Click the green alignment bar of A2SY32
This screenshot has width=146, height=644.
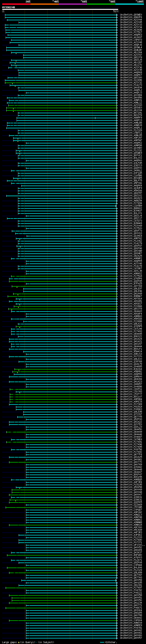click(61, 82)
